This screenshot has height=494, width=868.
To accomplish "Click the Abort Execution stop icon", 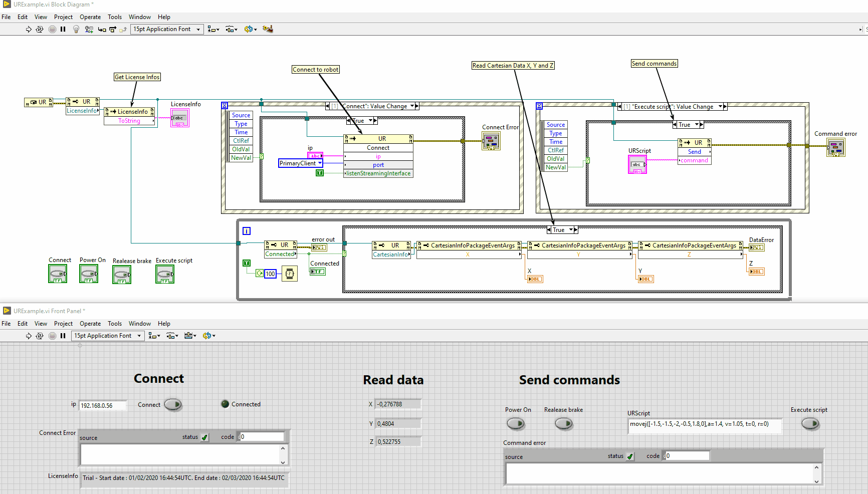I will pyautogui.click(x=52, y=29).
